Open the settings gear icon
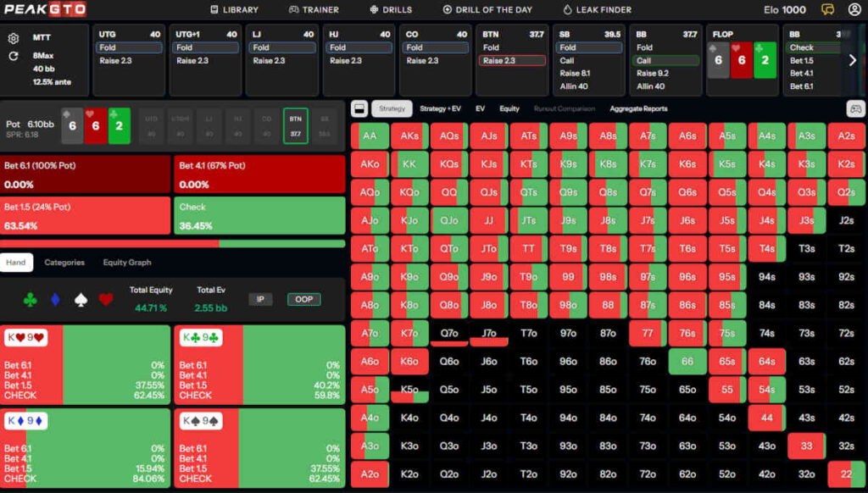Screen dimensions: 868x493 (x=14, y=38)
